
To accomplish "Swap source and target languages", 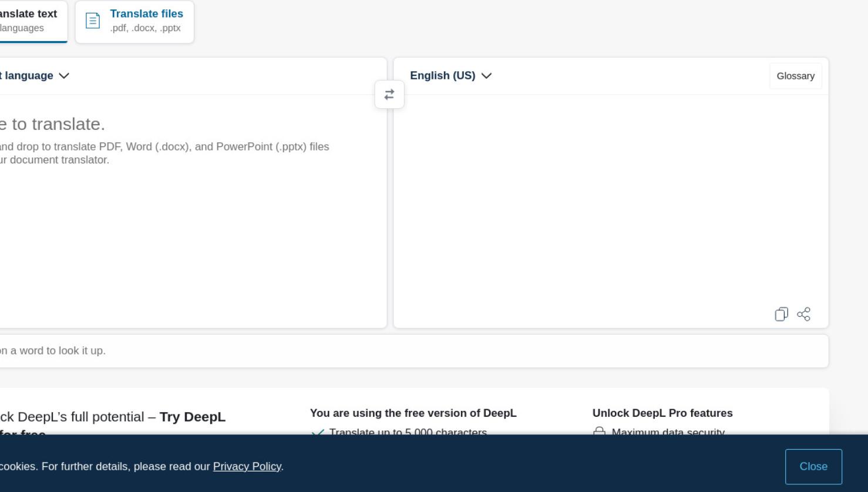I will pyautogui.click(x=389, y=95).
